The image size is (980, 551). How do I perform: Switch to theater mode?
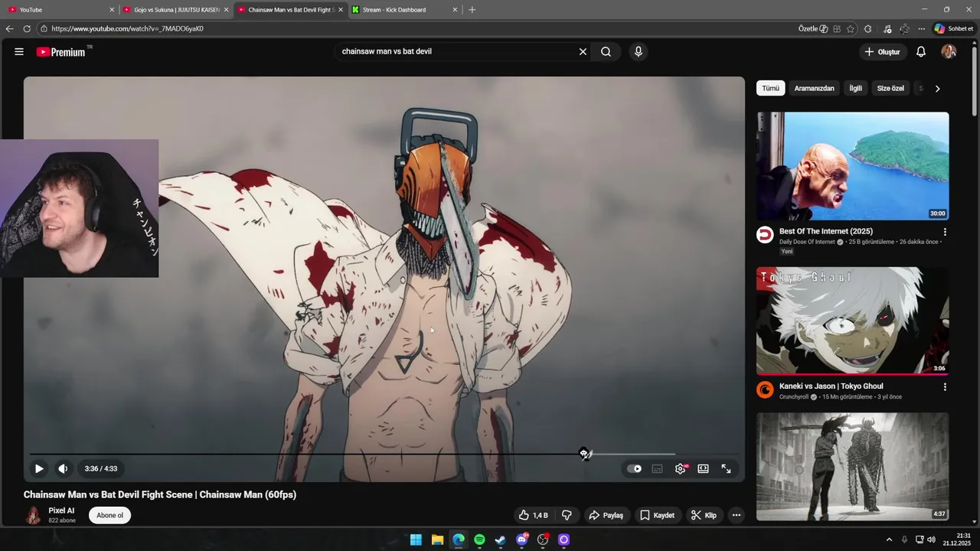(703, 468)
